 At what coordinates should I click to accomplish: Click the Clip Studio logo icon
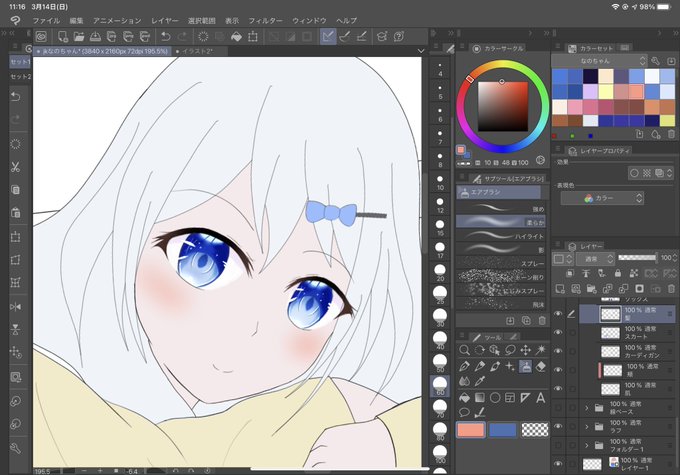pos(15,20)
